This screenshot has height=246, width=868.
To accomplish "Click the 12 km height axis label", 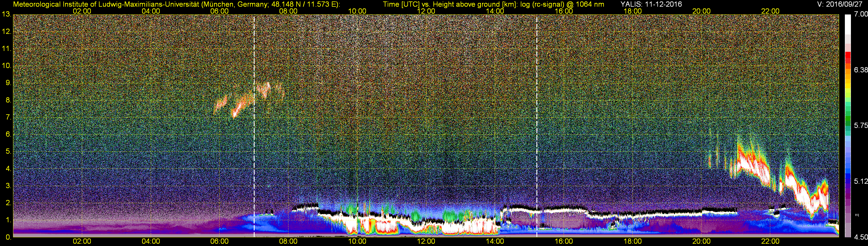I will click(6, 32).
